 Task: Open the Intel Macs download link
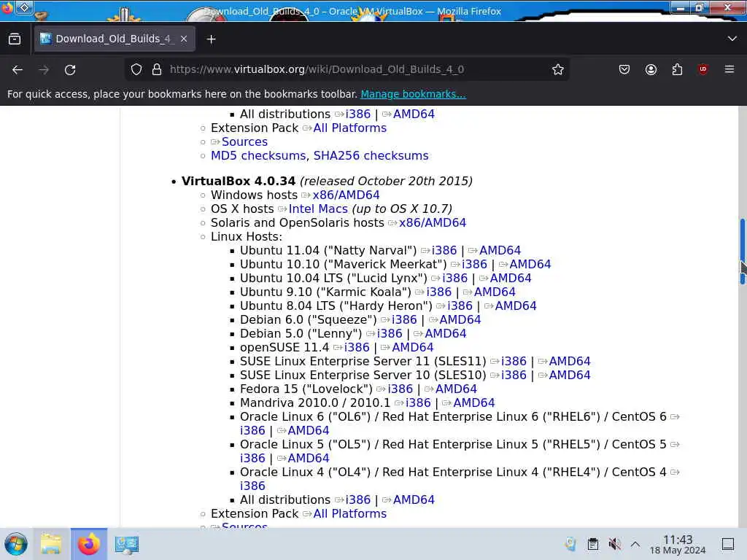(318, 209)
